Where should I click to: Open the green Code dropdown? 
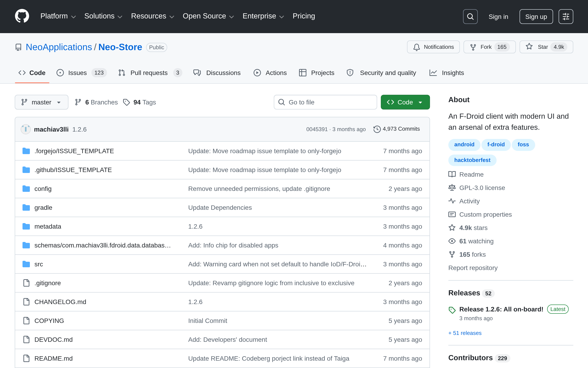point(405,102)
